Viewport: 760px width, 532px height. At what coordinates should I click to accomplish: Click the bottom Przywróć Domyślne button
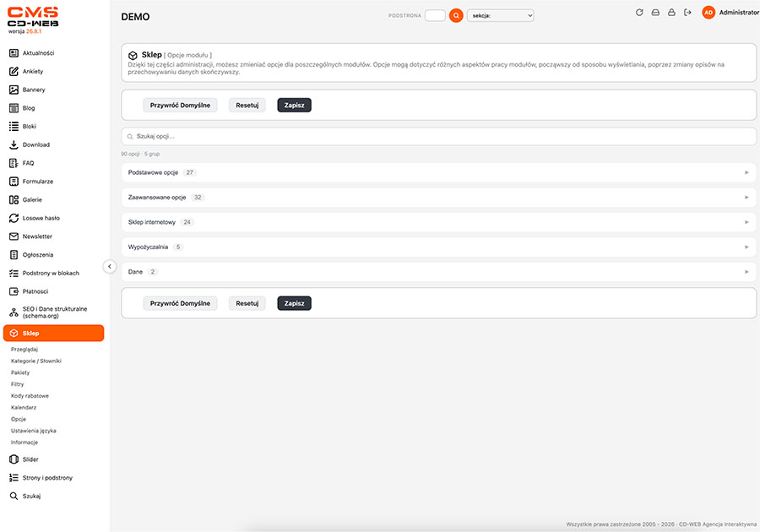click(180, 303)
